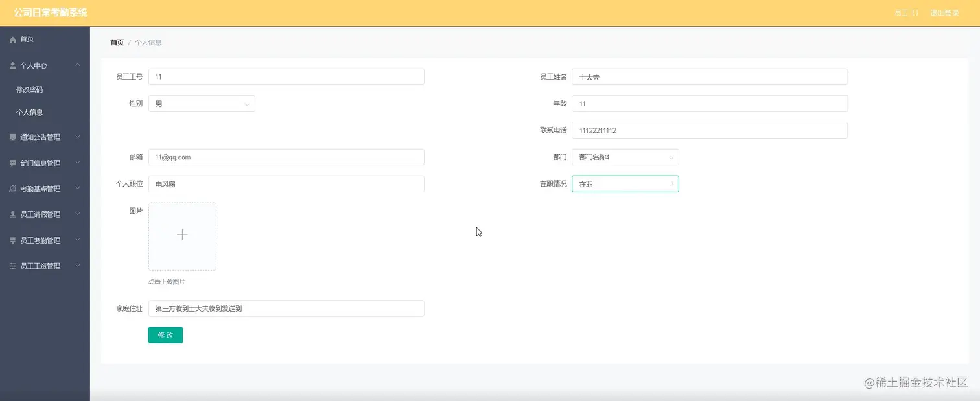Image resolution: width=980 pixels, height=401 pixels.
Task: Click the green 修改 button
Action: tap(165, 335)
